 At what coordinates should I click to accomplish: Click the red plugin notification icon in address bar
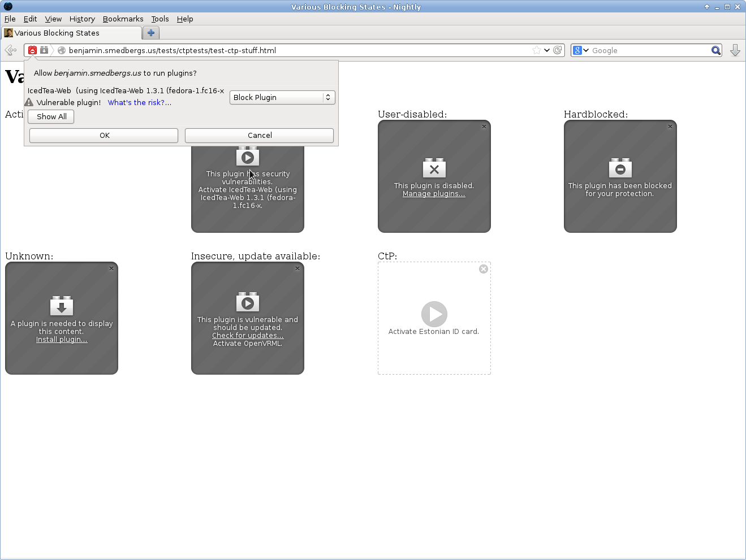33,50
